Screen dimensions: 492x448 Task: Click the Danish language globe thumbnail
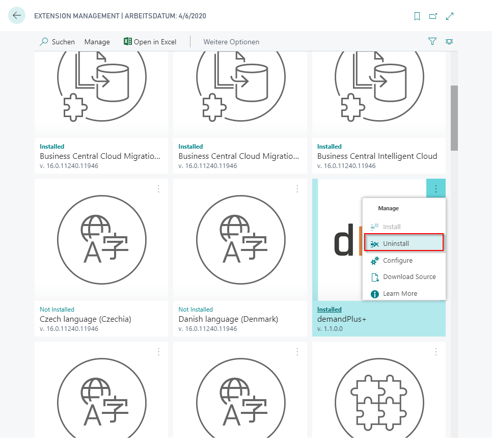pos(241,240)
